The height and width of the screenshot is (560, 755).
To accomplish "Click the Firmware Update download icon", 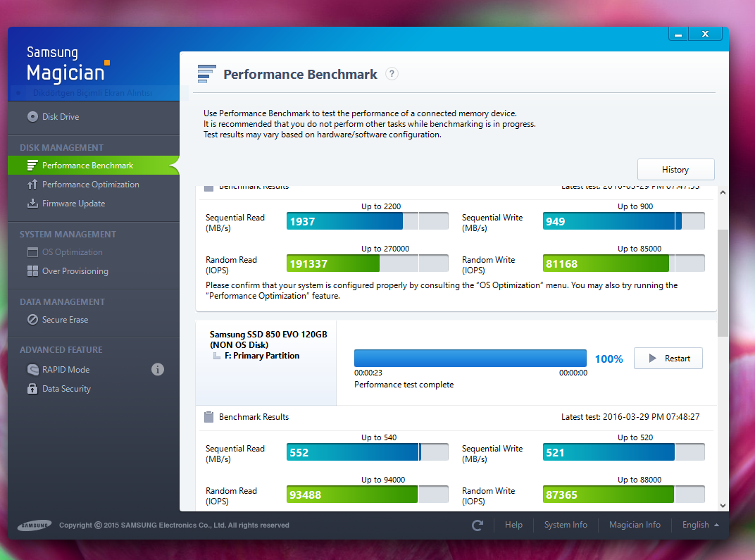I will click(32, 203).
